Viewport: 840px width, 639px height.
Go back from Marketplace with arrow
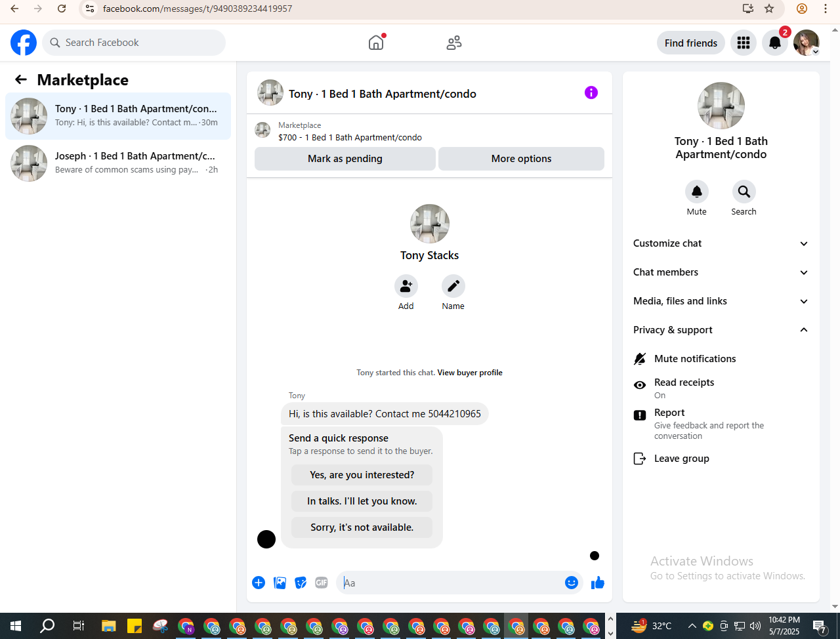coord(21,79)
